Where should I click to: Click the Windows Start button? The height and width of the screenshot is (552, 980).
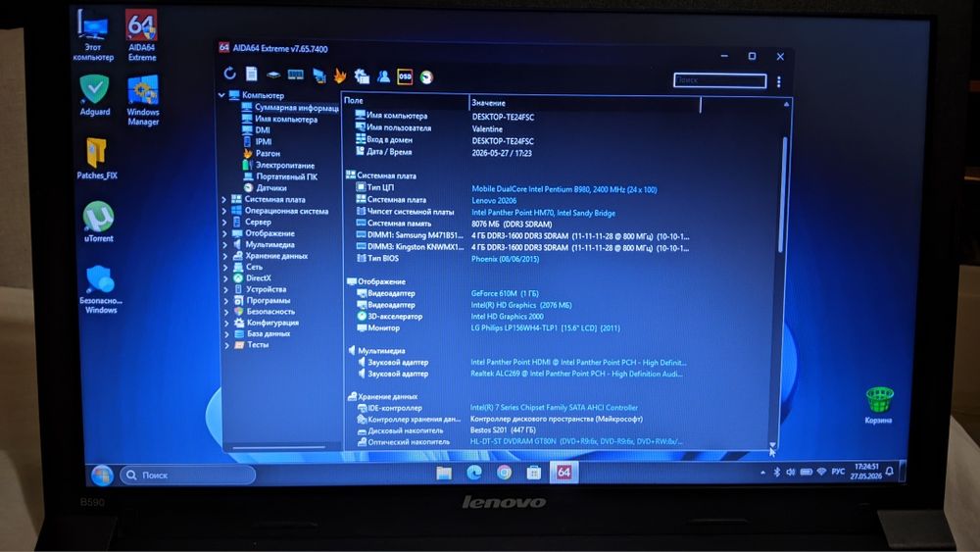102,476
